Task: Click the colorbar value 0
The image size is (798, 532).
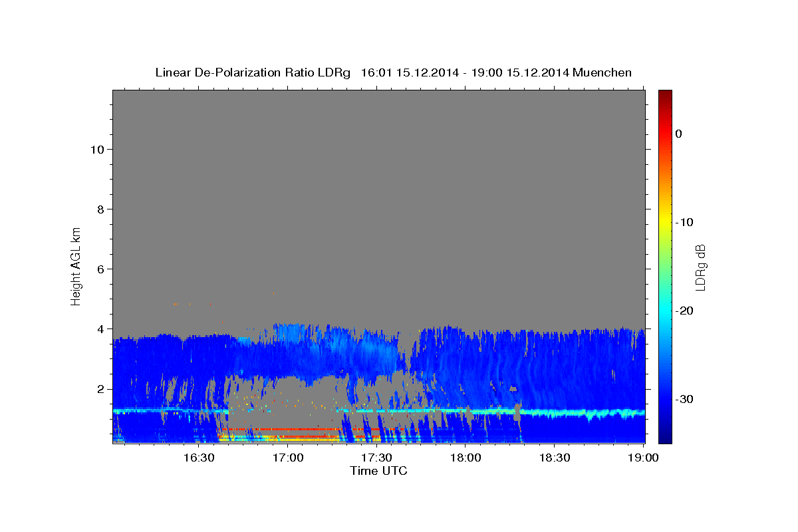Action: tap(678, 134)
